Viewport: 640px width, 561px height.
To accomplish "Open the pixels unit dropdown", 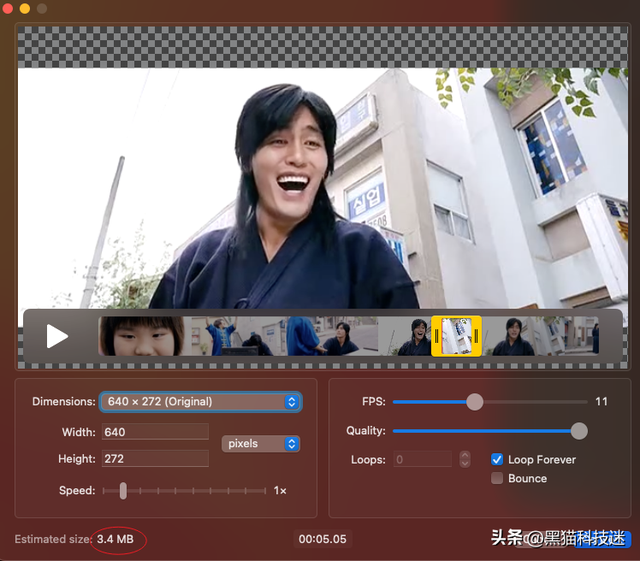I will click(x=260, y=443).
